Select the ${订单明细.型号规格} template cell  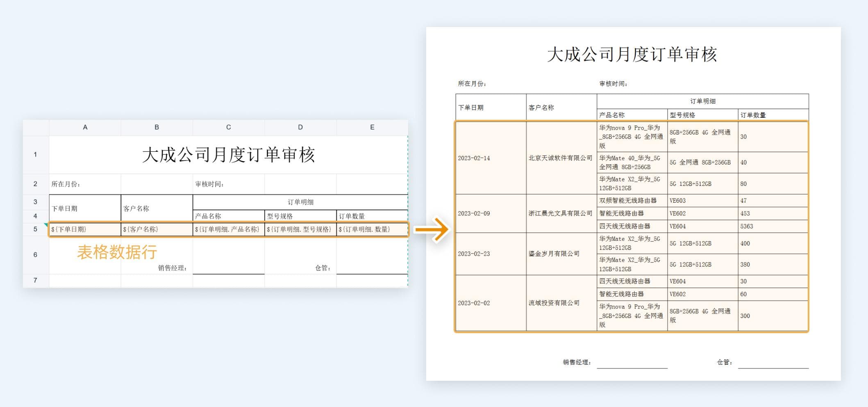point(300,229)
